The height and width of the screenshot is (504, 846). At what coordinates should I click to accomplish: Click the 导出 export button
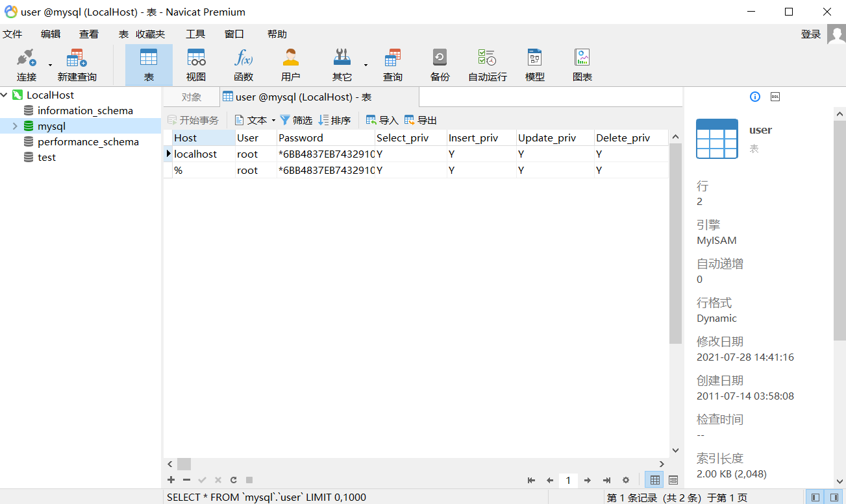(421, 120)
